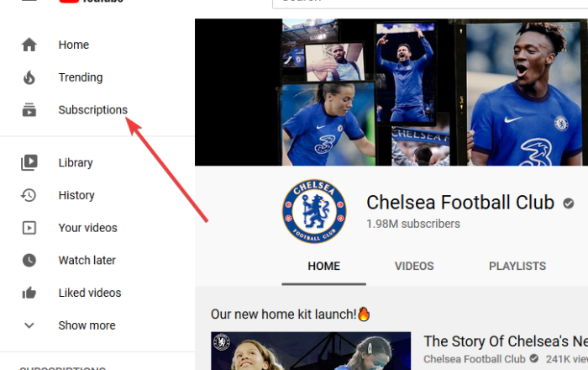Click the Liked videos thumbs-up icon
Screen dimensions: 588x370
(x=29, y=293)
